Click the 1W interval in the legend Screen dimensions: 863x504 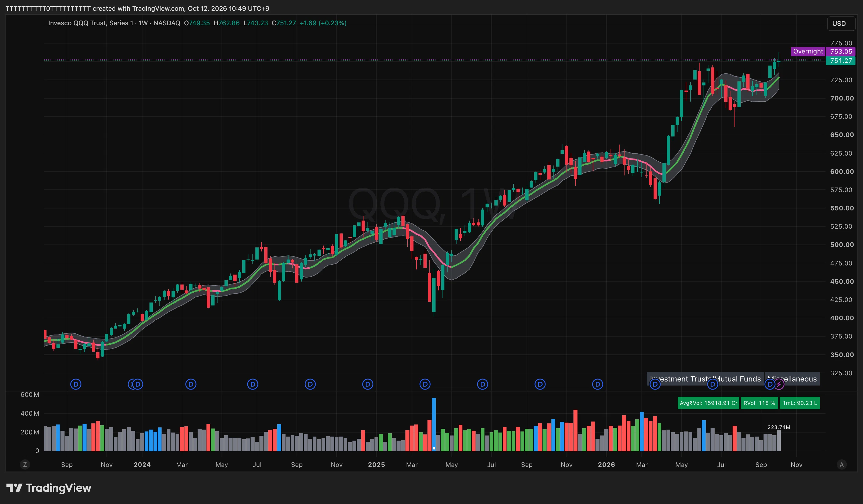[x=143, y=23]
